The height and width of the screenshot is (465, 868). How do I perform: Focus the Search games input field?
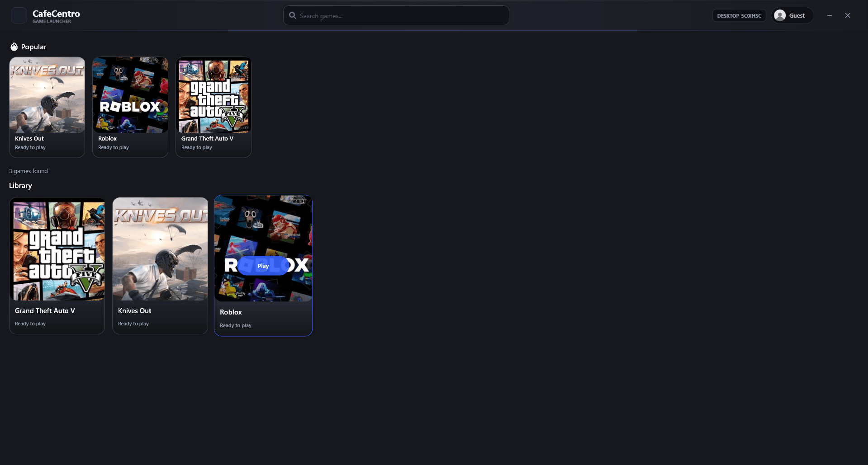396,15
